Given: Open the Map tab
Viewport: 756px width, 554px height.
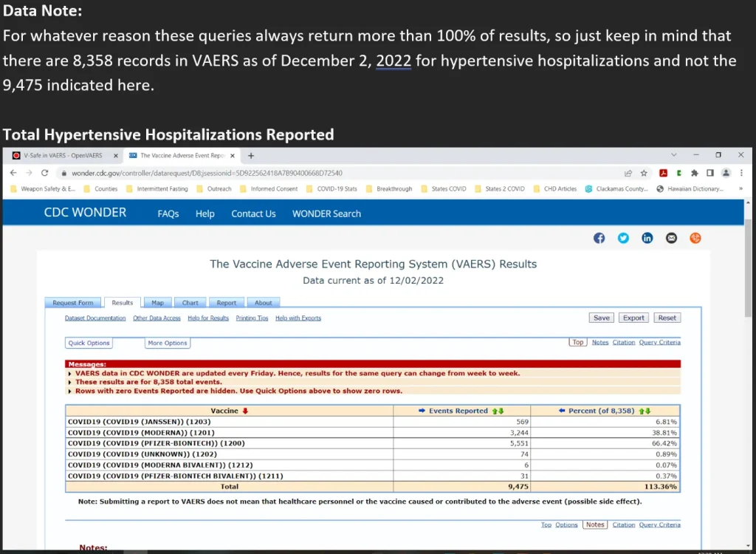Looking at the screenshot, I should tap(157, 303).
